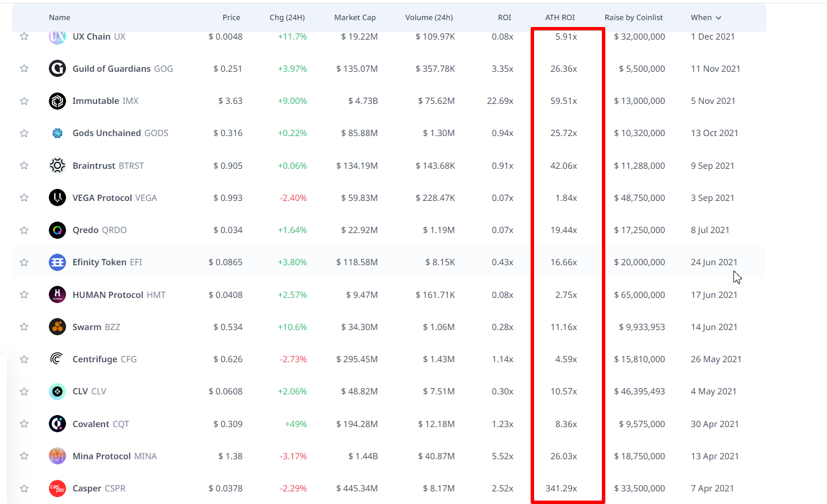827x504 pixels.
Task: Click the Chg (24H) column header
Action: [x=287, y=18]
